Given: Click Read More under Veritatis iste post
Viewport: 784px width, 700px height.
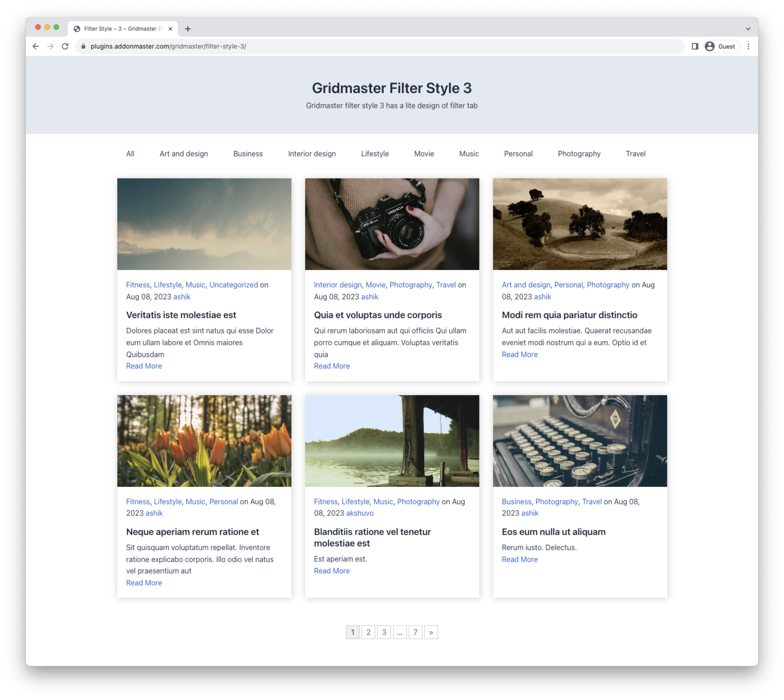Looking at the screenshot, I should click(x=144, y=366).
